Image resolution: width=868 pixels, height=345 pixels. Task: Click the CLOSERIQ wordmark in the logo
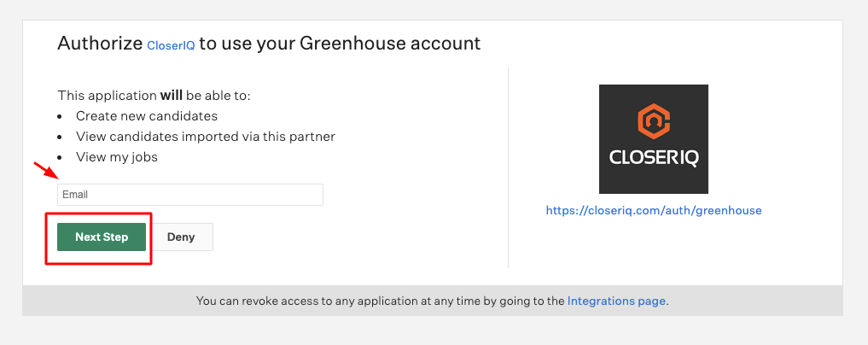point(653,160)
